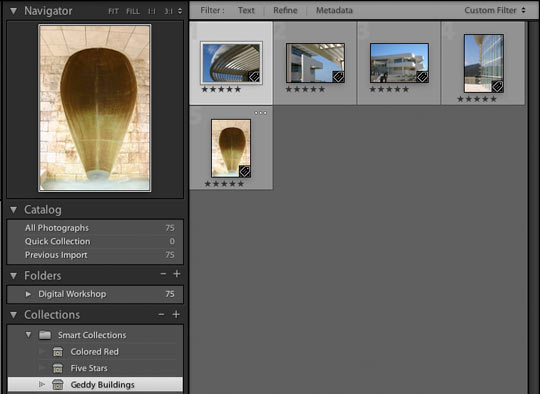Click keyword badge on third thumbnail
540x394 pixels.
[423, 77]
